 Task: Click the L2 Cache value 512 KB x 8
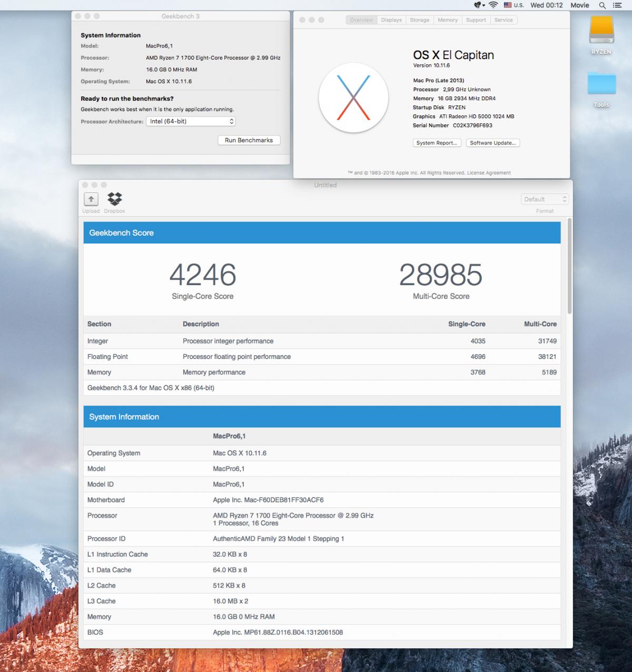coord(229,586)
